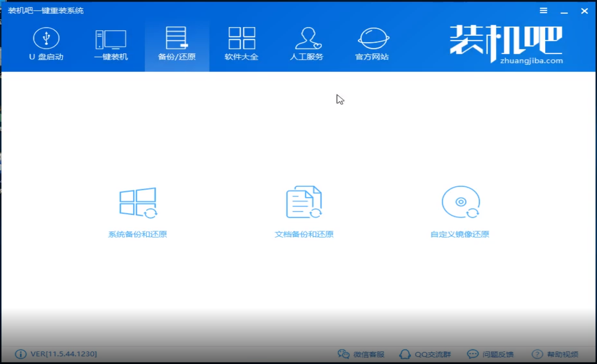Click the VER[11.5.44.1230] version text
The image size is (597, 364).
[62, 354]
